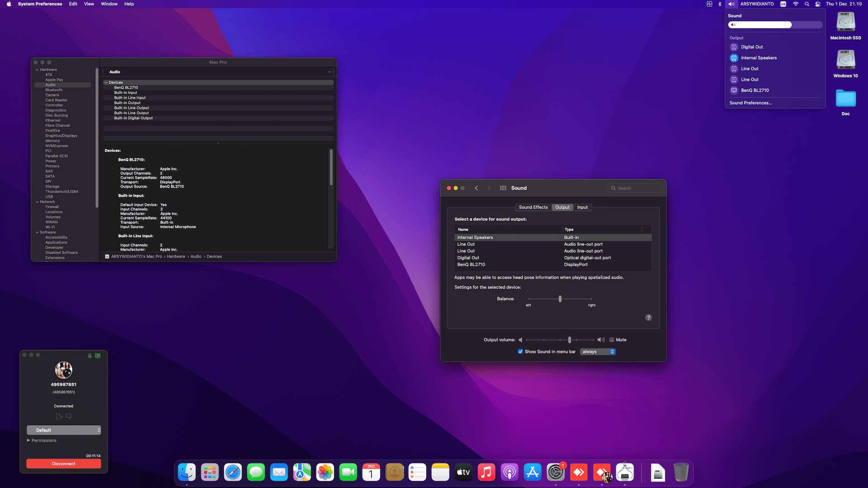Select Built-in Digital Output device row

click(x=218, y=118)
